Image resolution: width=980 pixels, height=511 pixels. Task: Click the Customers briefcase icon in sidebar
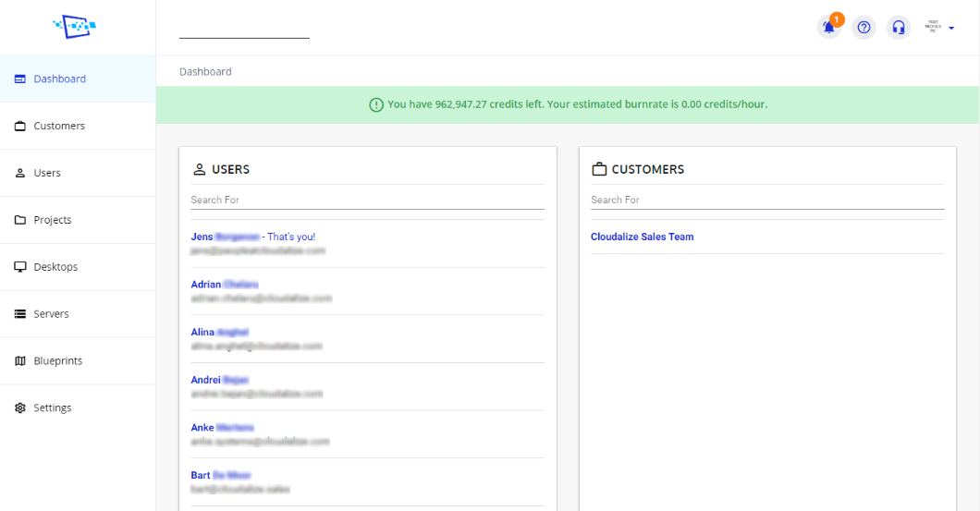pyautogui.click(x=20, y=126)
